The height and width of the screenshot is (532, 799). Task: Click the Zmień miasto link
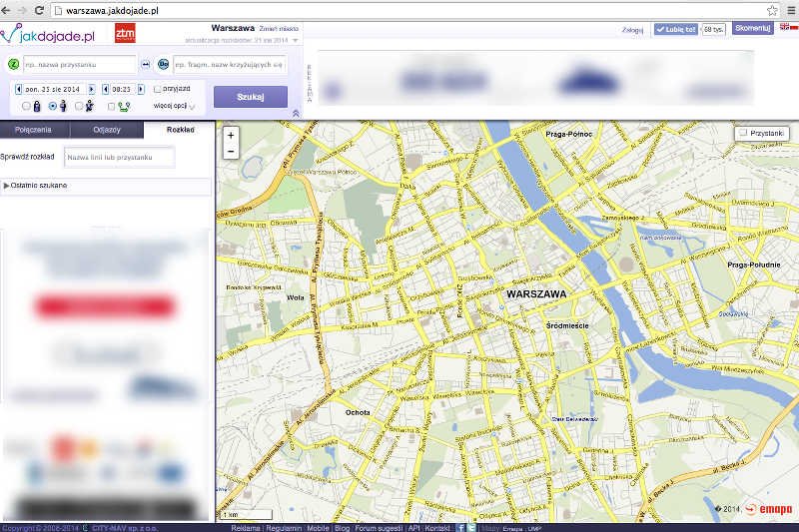(279, 29)
